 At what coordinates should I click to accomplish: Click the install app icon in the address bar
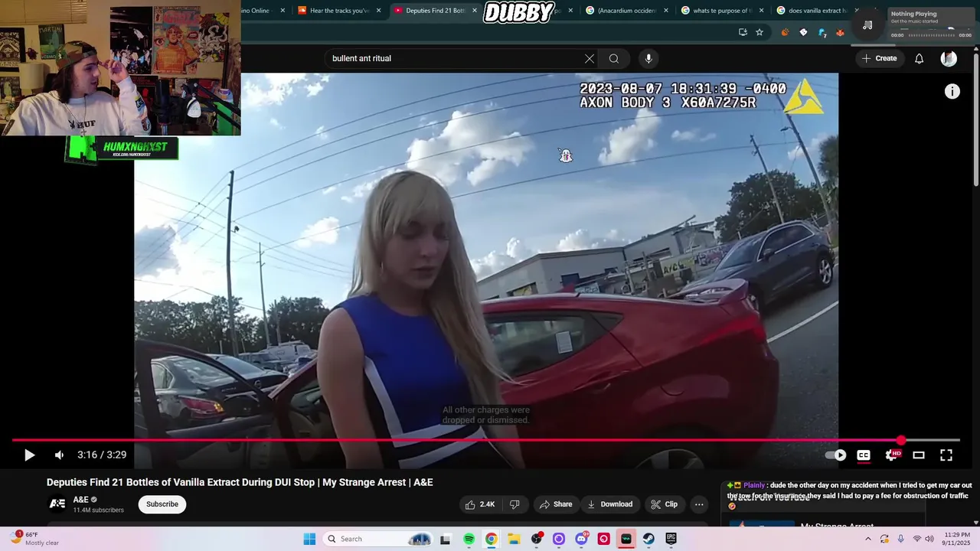tap(743, 32)
